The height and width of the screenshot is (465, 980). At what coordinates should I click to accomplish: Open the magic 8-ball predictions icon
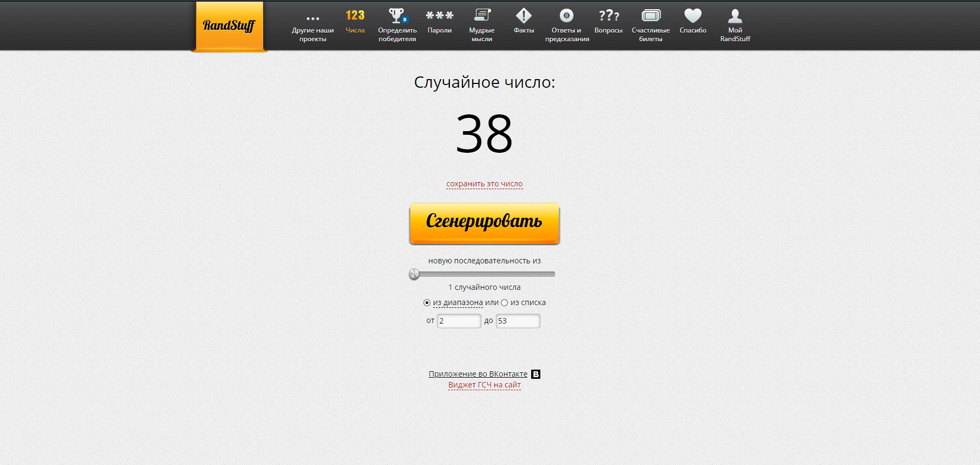566,15
